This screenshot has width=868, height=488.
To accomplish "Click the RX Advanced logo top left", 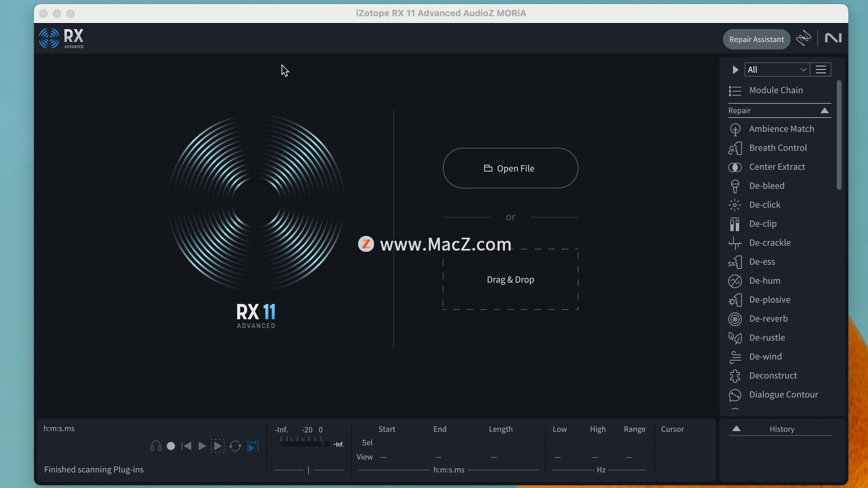I will click(61, 38).
